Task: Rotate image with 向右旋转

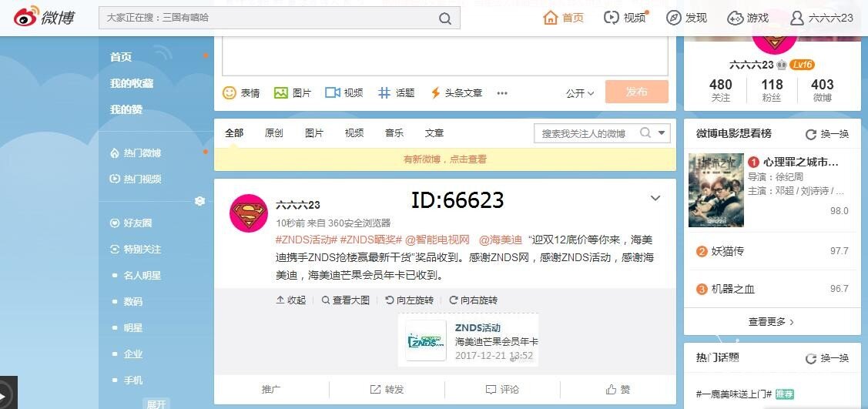Action: point(474,300)
